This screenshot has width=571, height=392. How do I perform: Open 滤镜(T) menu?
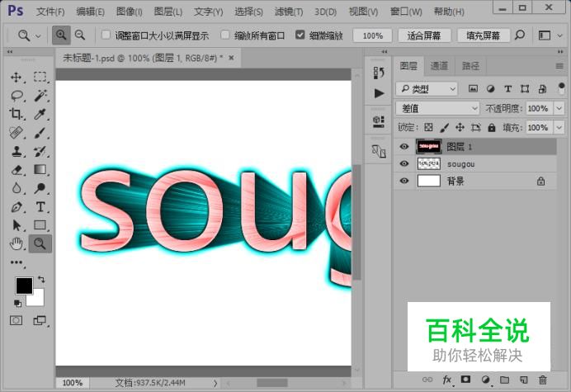pyautogui.click(x=289, y=12)
